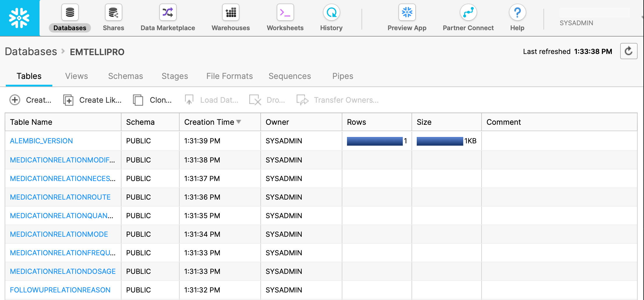Click the Clone table icon

(x=138, y=100)
